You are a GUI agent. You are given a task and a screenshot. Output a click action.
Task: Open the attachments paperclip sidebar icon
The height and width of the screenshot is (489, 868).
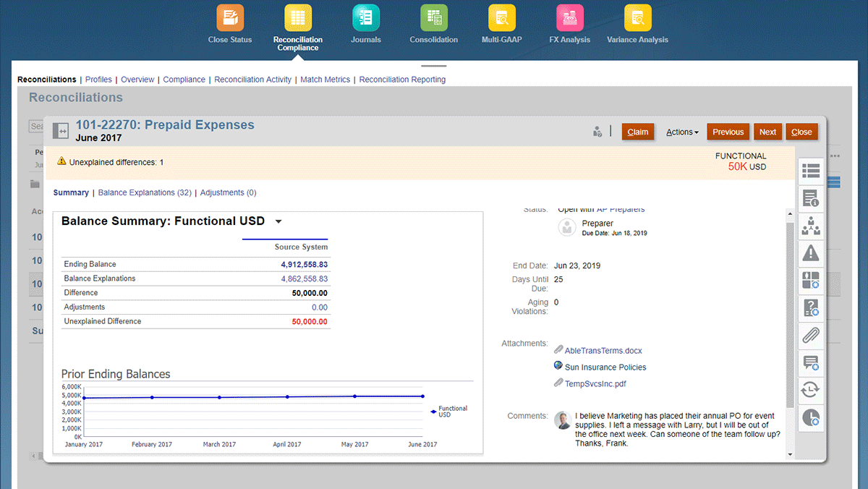[x=810, y=336]
